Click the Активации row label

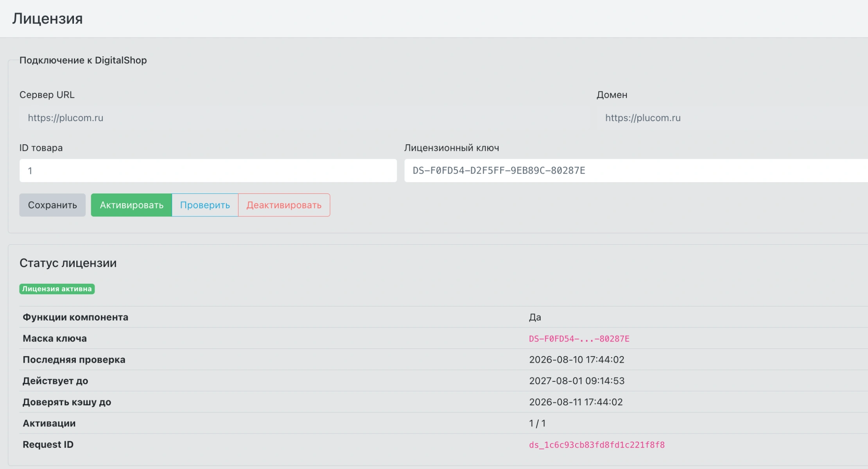(x=49, y=423)
